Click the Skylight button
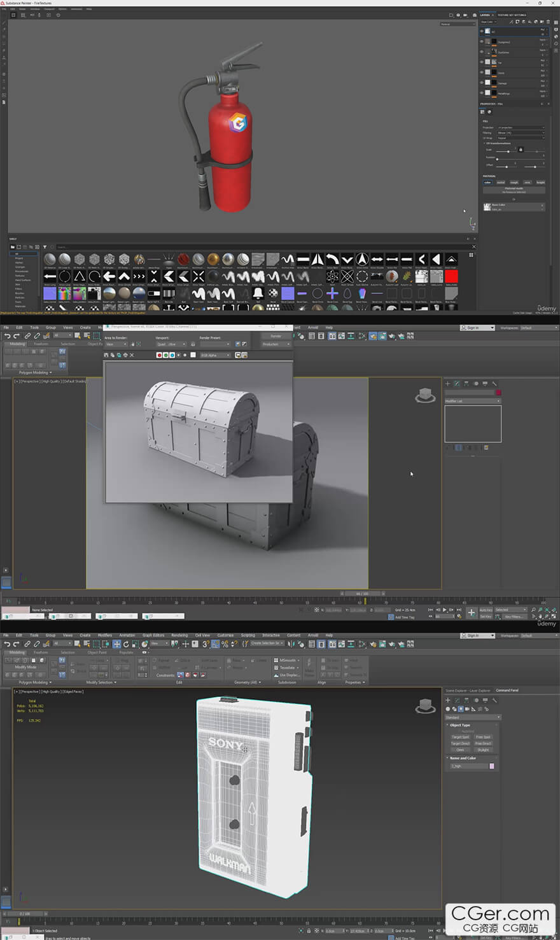 coord(483,750)
